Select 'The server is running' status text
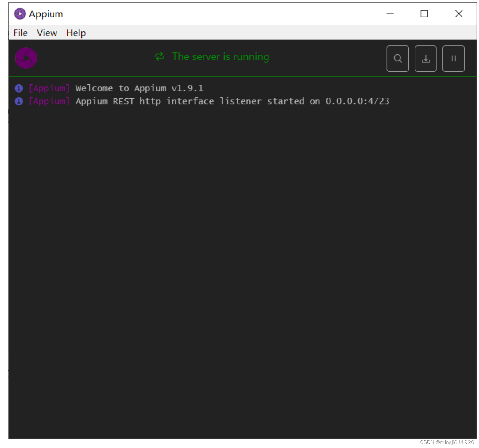This screenshot has height=448, width=479. click(221, 57)
